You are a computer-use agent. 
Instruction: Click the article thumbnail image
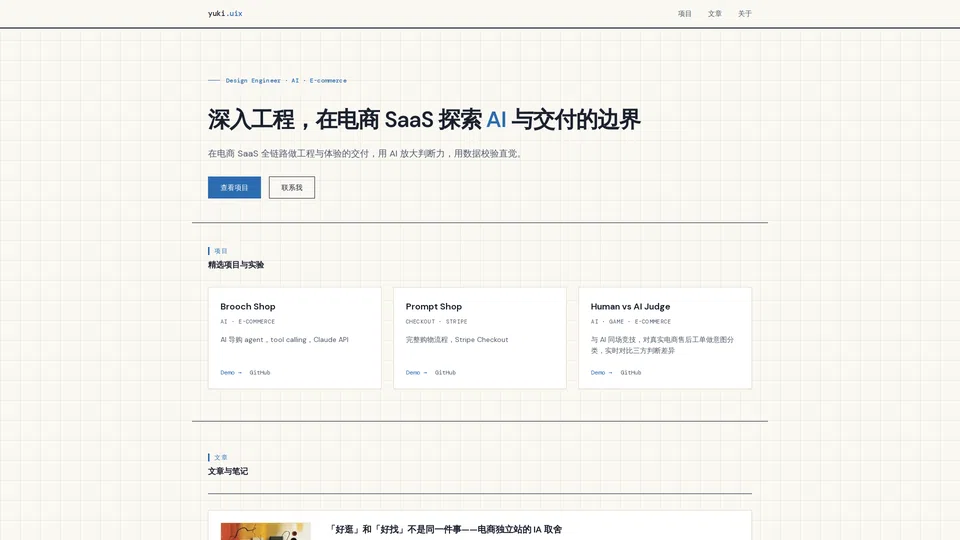click(265, 531)
